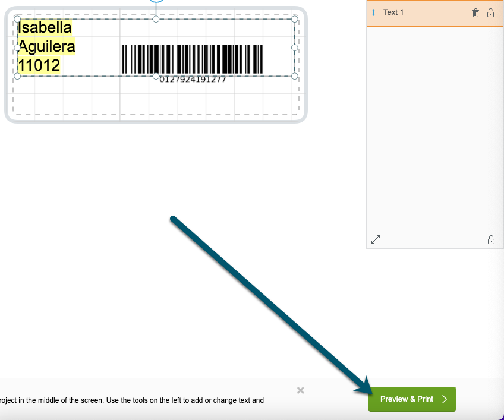Click the middle-right side handle of text box

click(294, 48)
